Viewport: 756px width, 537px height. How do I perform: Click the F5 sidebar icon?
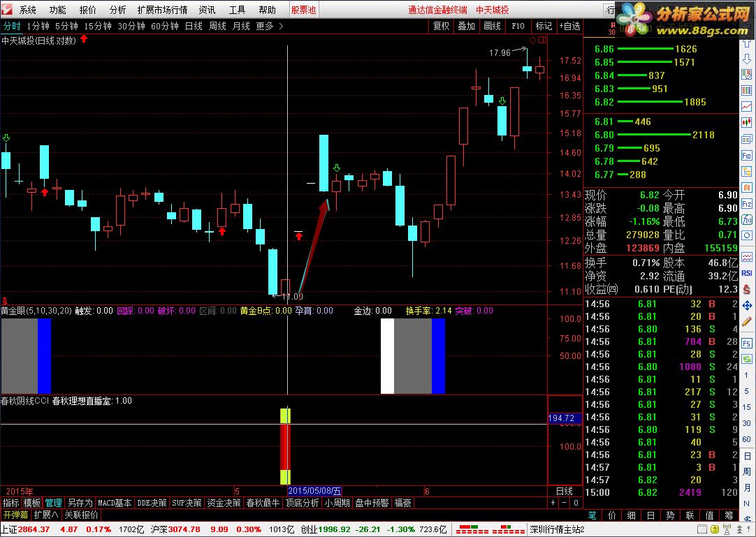coord(747,343)
